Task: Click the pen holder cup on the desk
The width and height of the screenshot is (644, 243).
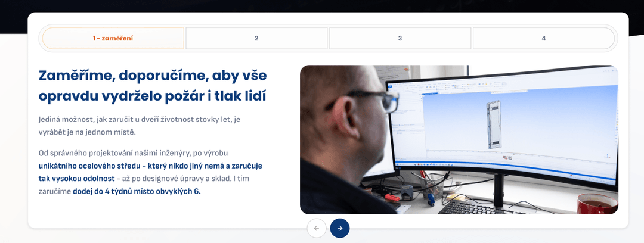Action: [x=435, y=185]
